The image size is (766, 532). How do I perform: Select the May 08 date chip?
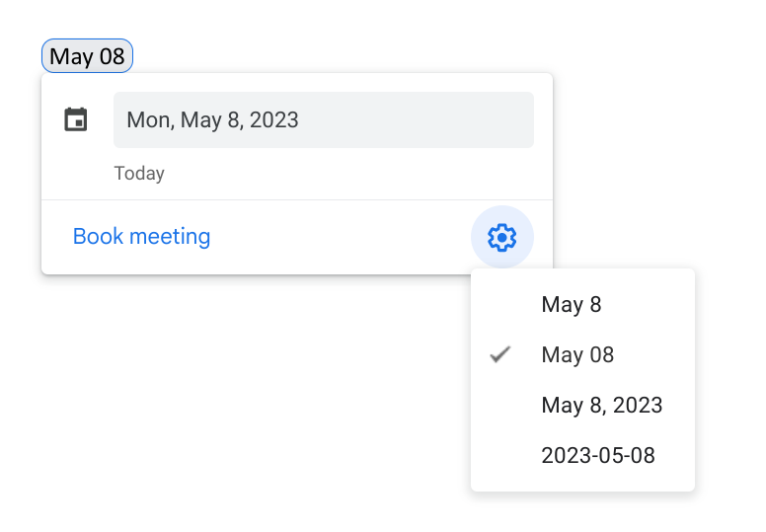[x=87, y=56]
